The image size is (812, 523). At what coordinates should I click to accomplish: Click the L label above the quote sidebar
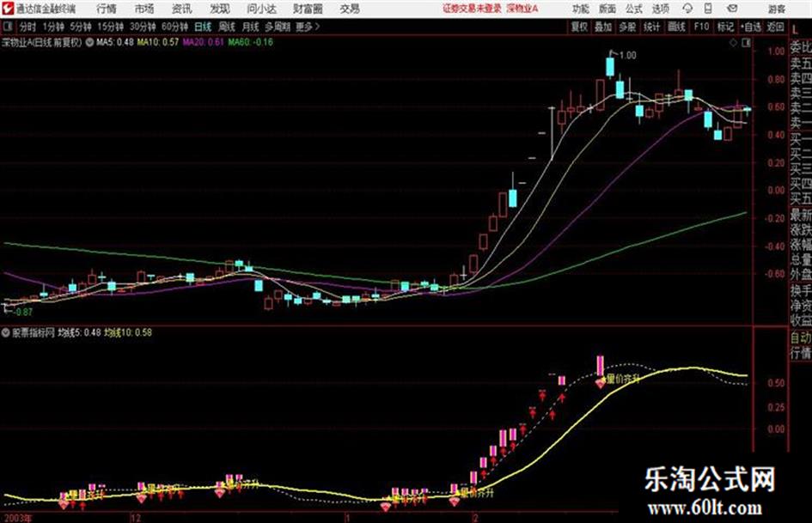[796, 29]
